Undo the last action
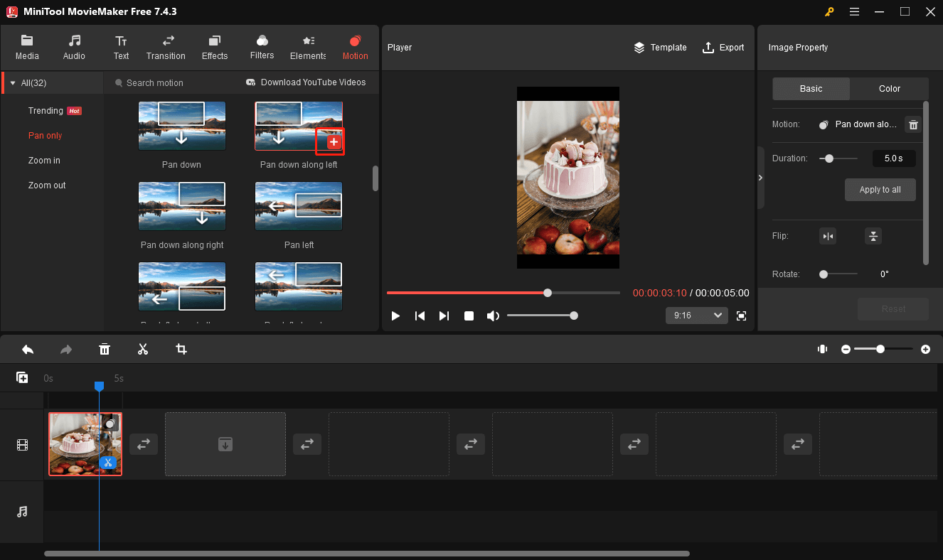 point(28,349)
